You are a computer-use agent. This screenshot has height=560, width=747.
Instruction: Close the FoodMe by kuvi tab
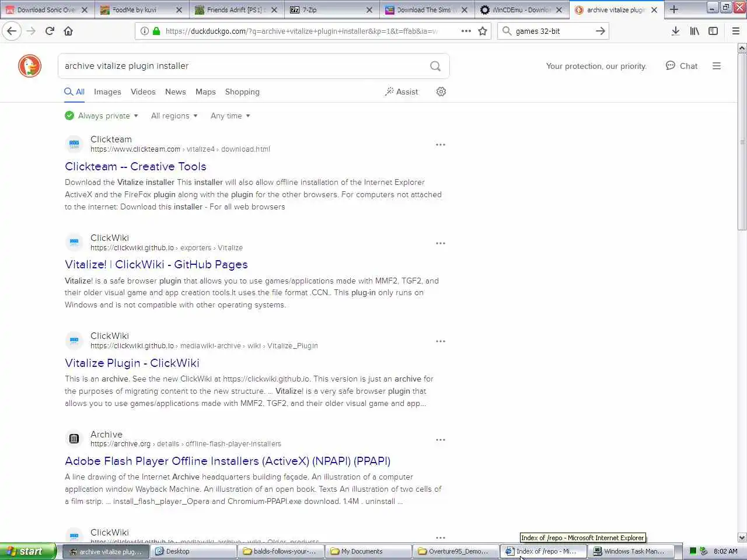[x=179, y=10]
